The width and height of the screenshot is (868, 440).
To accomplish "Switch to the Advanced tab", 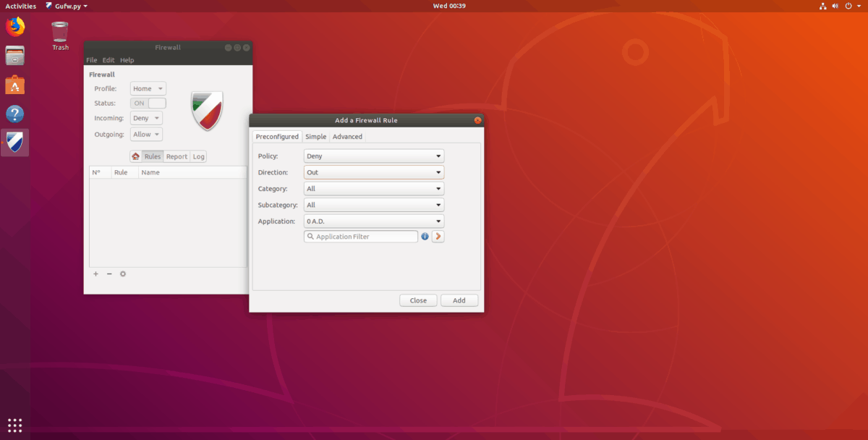I will [347, 136].
